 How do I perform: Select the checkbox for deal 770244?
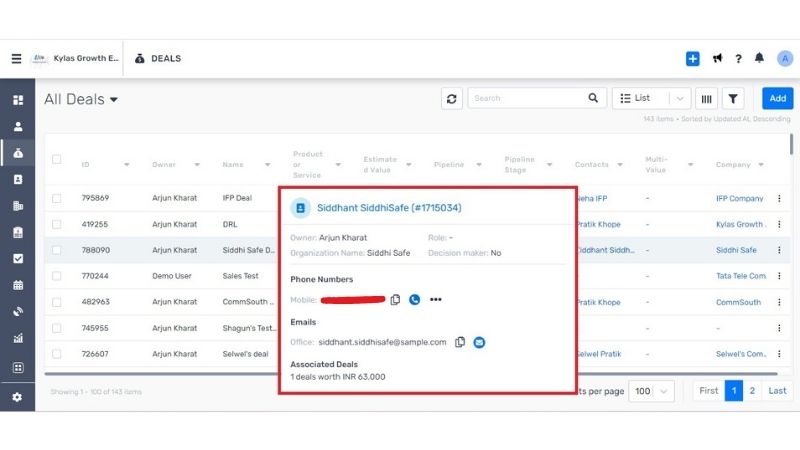tap(57, 276)
